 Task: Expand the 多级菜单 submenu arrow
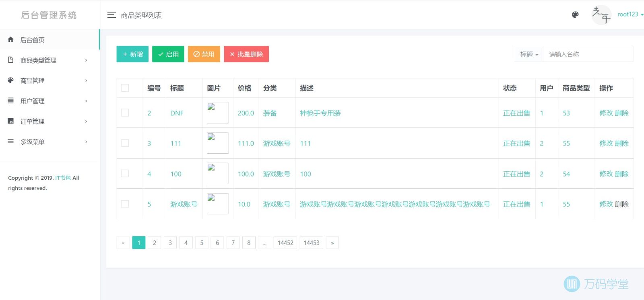pos(86,142)
